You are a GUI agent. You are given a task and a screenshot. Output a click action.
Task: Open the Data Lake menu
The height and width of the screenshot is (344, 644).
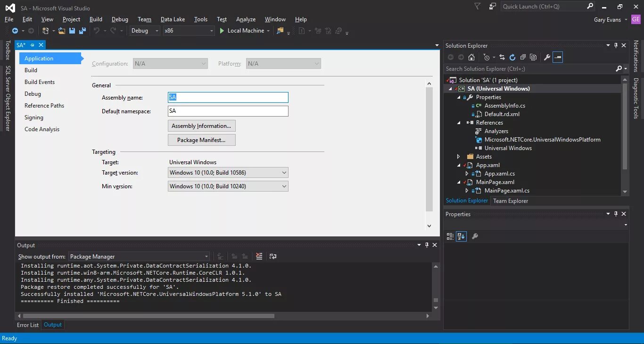[173, 19]
